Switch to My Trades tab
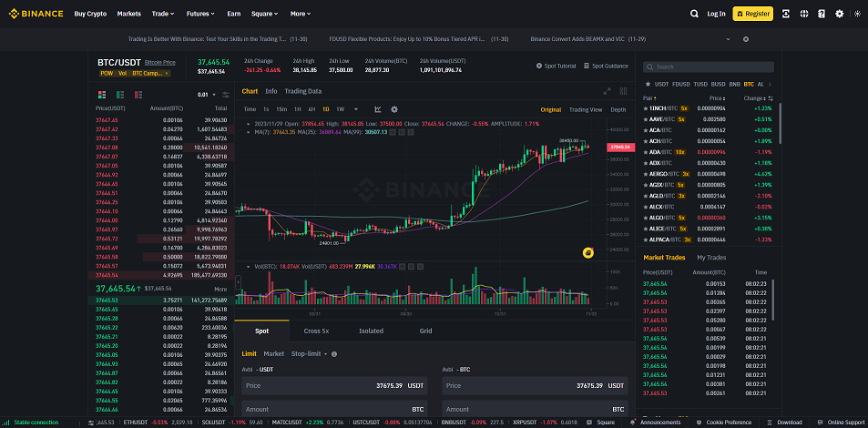Image resolution: width=868 pixels, height=428 pixels. [x=711, y=258]
